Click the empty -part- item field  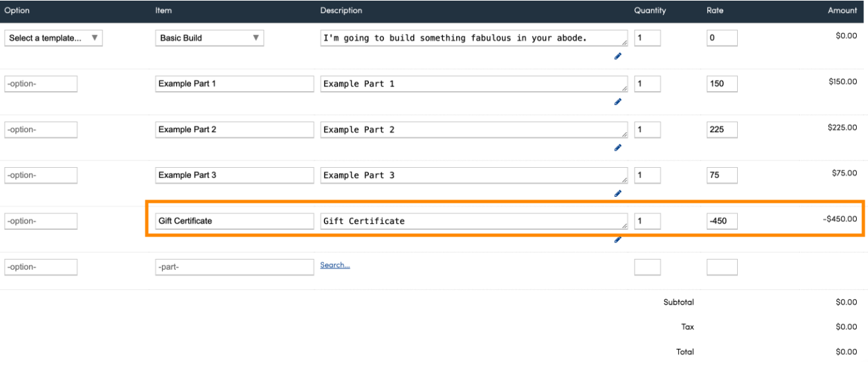click(x=234, y=267)
